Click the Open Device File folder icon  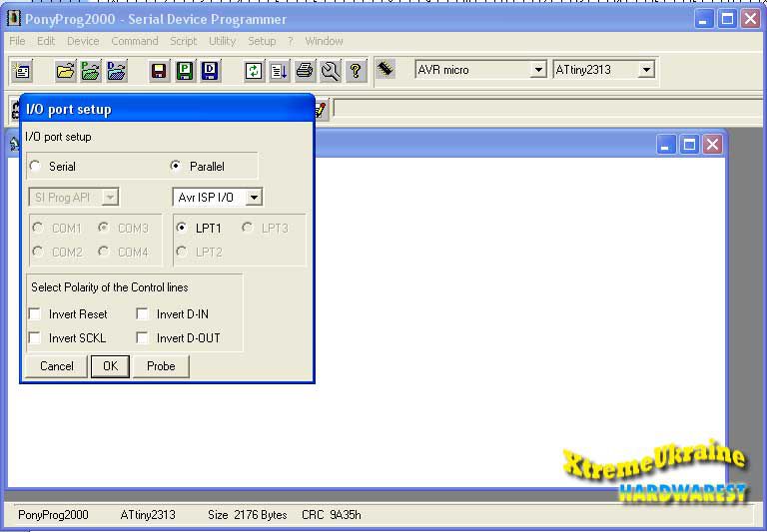point(65,71)
